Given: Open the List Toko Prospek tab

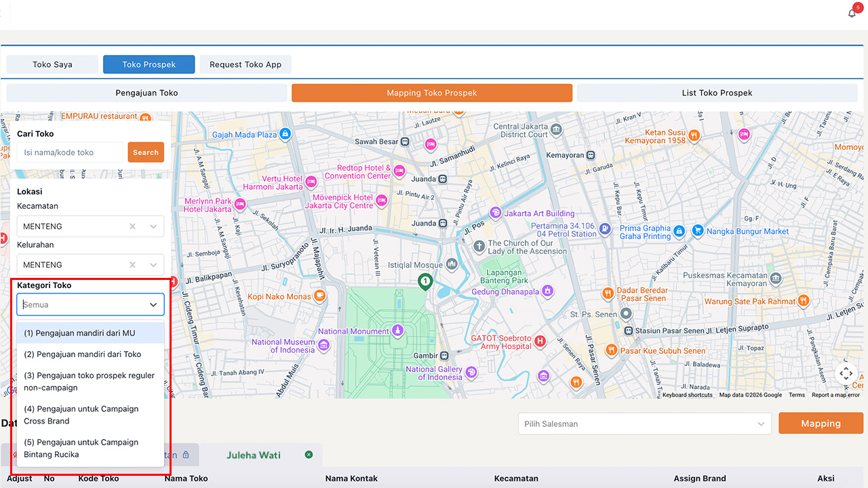Looking at the screenshot, I should pyautogui.click(x=717, y=93).
